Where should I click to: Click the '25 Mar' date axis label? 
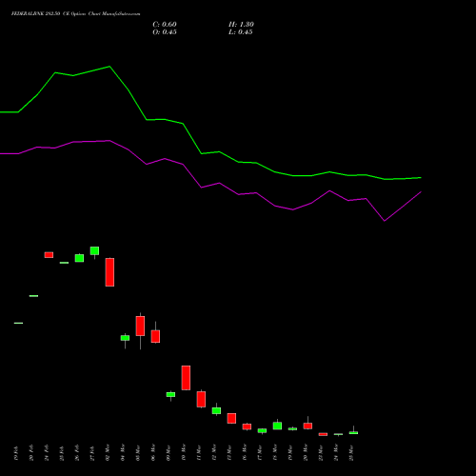pyautogui.click(x=351, y=453)
